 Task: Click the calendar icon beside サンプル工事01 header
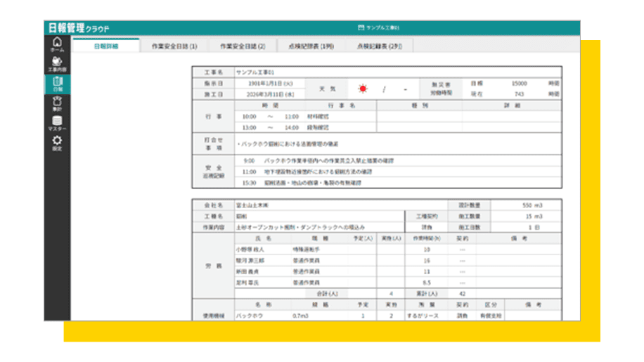pyautogui.click(x=361, y=28)
